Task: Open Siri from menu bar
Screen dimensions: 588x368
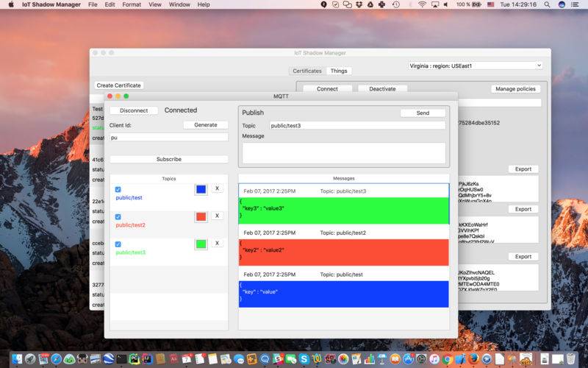Action: click(562, 4)
